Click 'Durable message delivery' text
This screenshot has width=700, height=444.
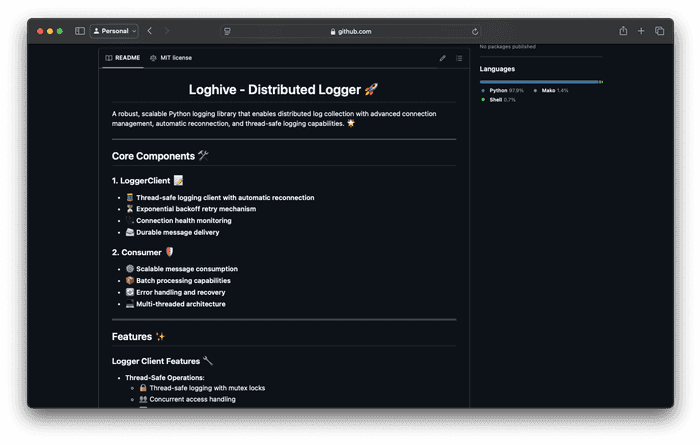pyautogui.click(x=178, y=232)
